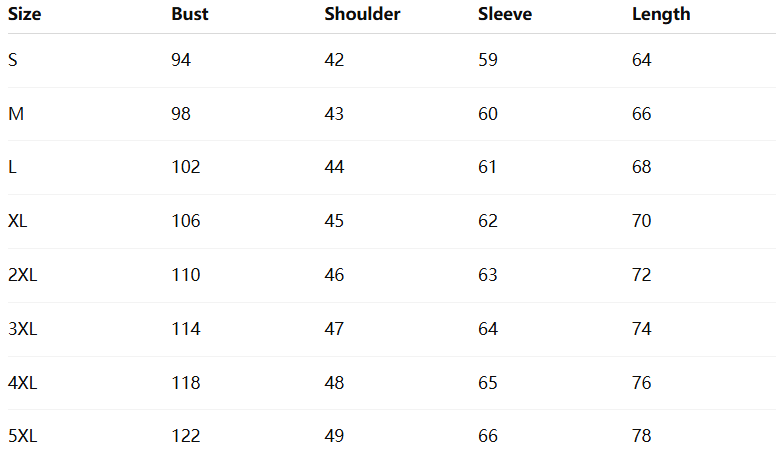Click the Shoulder column header
Viewport: 779px width, 459px height.
pyautogui.click(x=362, y=14)
